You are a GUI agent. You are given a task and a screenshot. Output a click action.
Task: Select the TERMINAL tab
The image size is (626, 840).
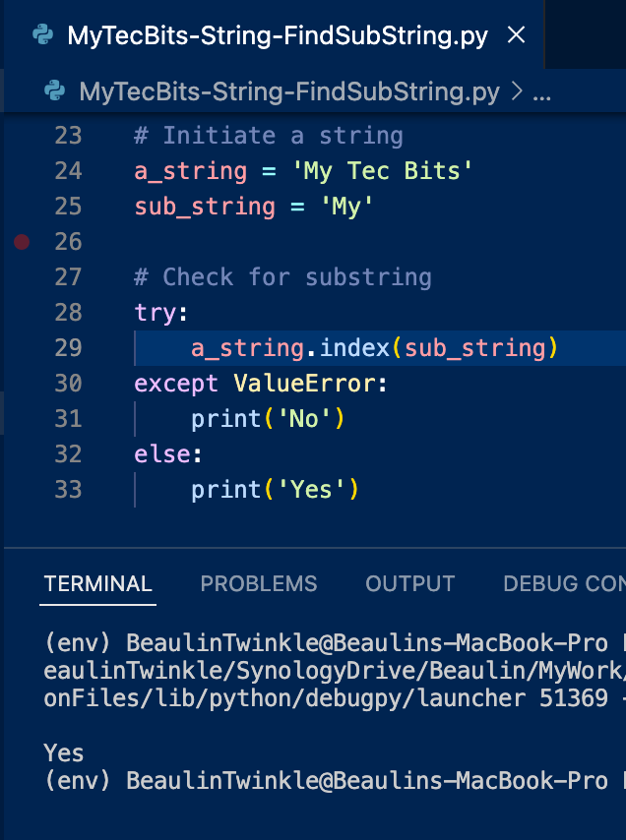[97, 583]
